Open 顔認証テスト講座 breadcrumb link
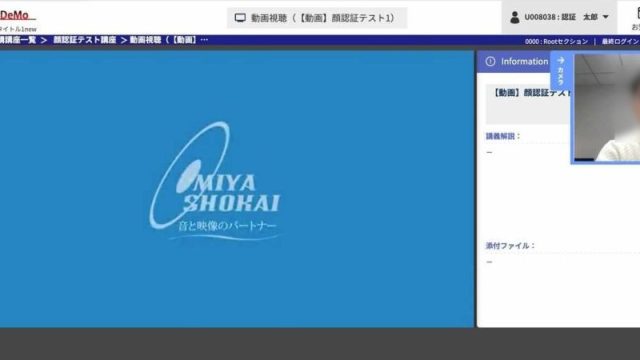The width and height of the screenshot is (640, 360). [x=84, y=40]
